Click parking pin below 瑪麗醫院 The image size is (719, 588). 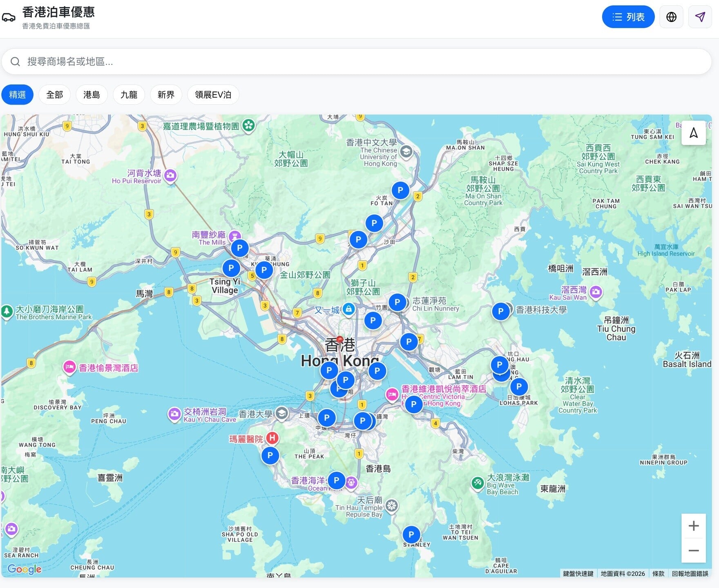pyautogui.click(x=270, y=455)
